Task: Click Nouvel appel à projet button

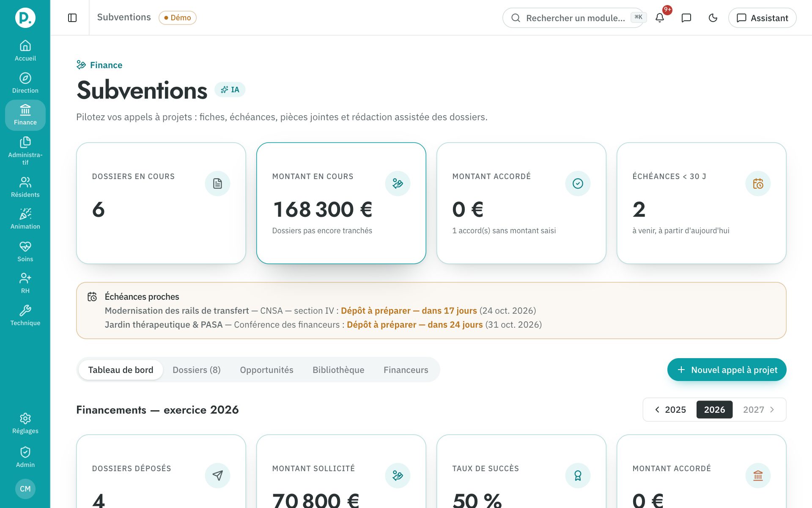Action: pos(727,370)
